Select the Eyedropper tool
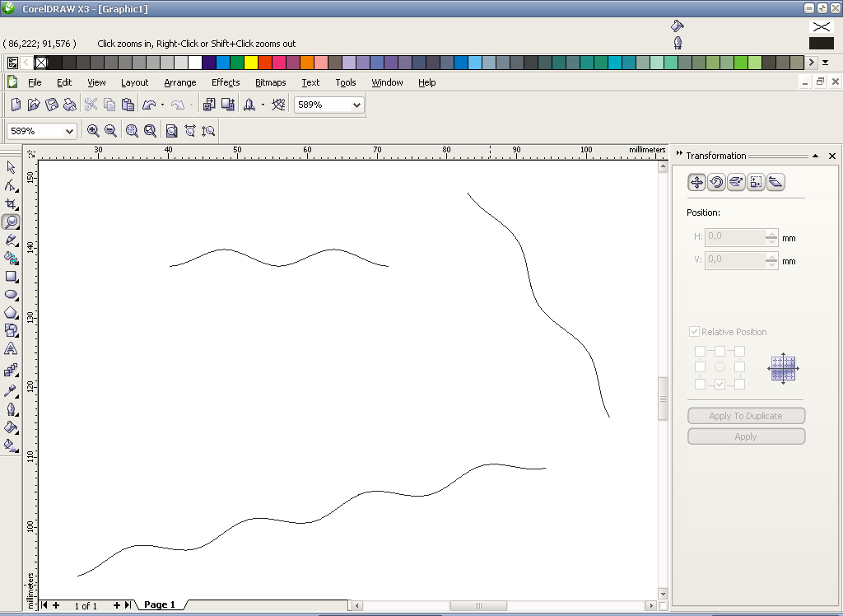843x616 pixels. [11, 390]
